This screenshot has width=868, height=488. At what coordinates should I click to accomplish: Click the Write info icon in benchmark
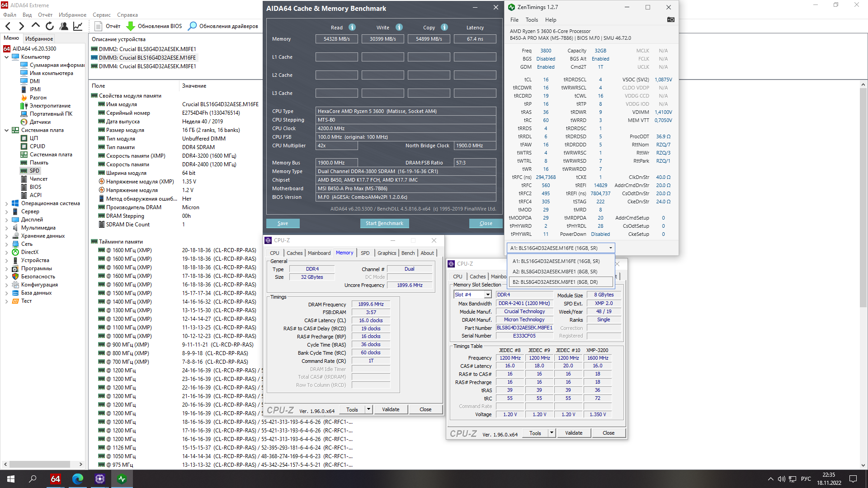[x=399, y=27]
